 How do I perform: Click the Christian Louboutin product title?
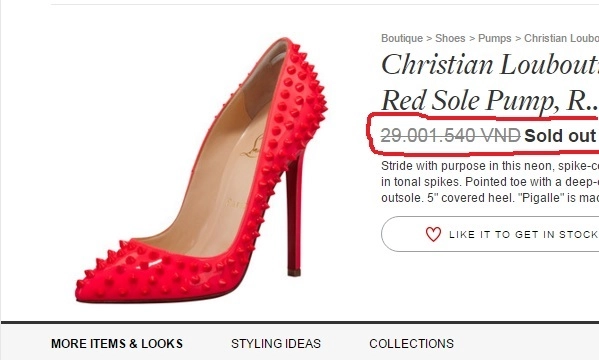pos(490,82)
